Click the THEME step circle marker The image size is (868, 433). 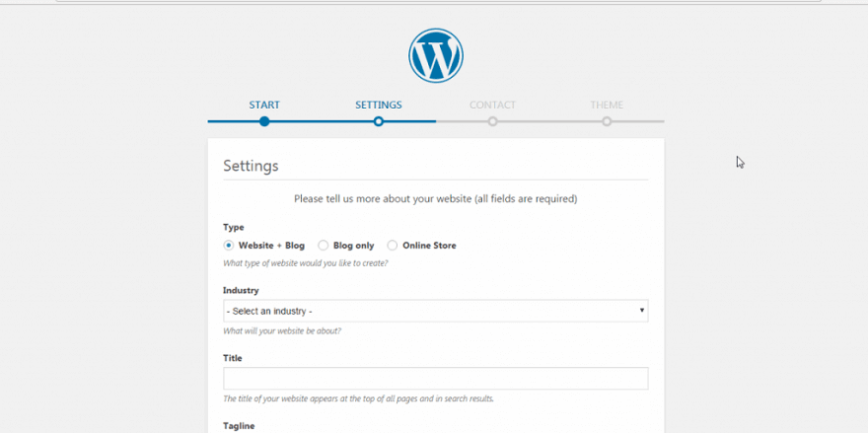[607, 121]
